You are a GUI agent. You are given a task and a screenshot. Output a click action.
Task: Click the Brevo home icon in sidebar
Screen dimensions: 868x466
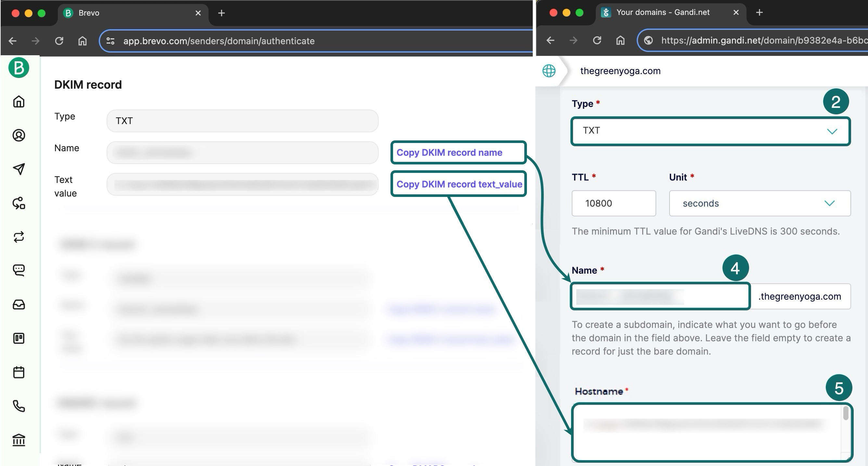[x=19, y=101]
